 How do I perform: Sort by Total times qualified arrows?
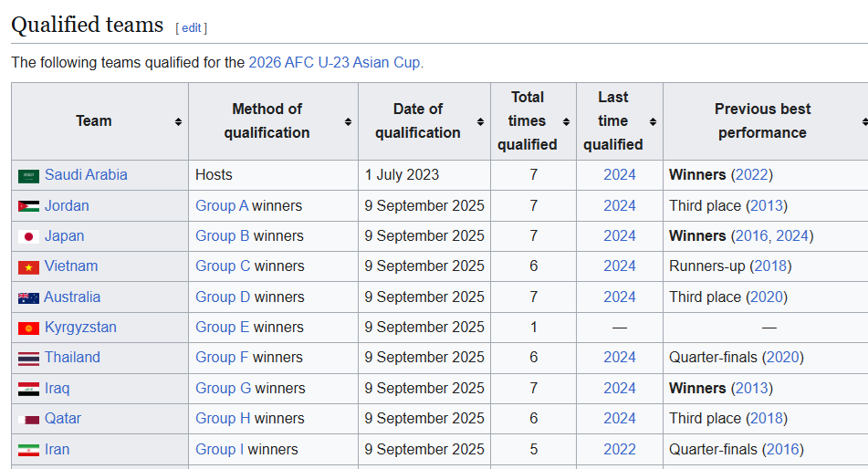click(x=566, y=122)
